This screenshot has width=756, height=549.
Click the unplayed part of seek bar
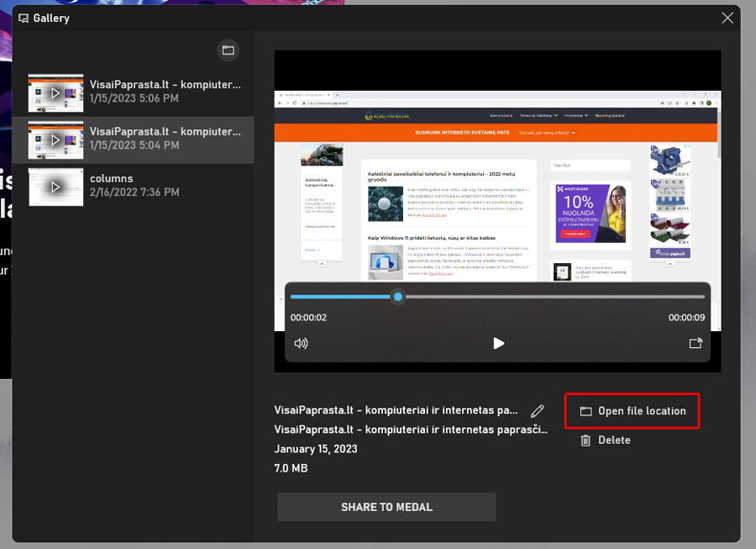click(x=554, y=297)
